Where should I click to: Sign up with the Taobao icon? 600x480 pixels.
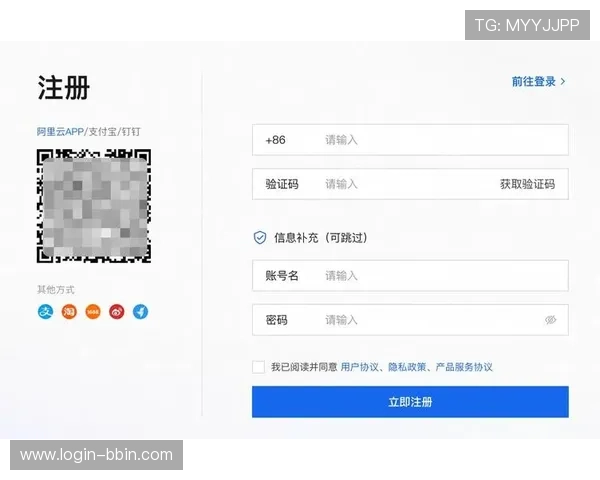(x=69, y=312)
